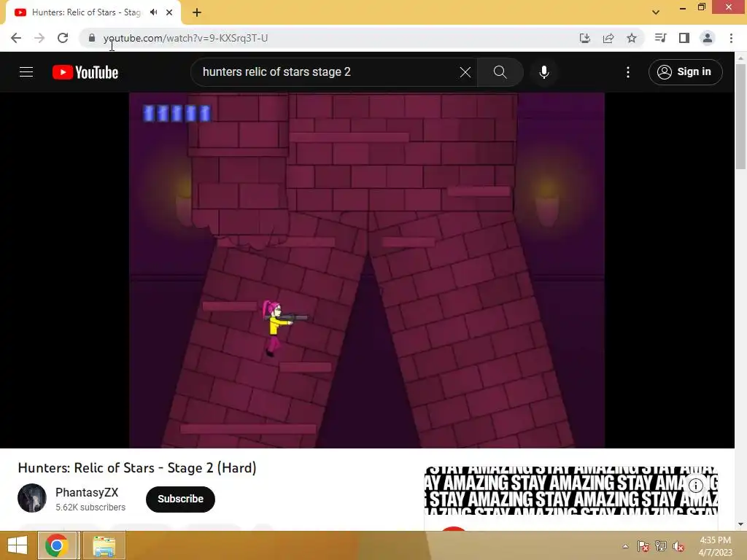Open File Explorer from the taskbar
Screen dimensions: 747x560
pyautogui.click(x=104, y=545)
